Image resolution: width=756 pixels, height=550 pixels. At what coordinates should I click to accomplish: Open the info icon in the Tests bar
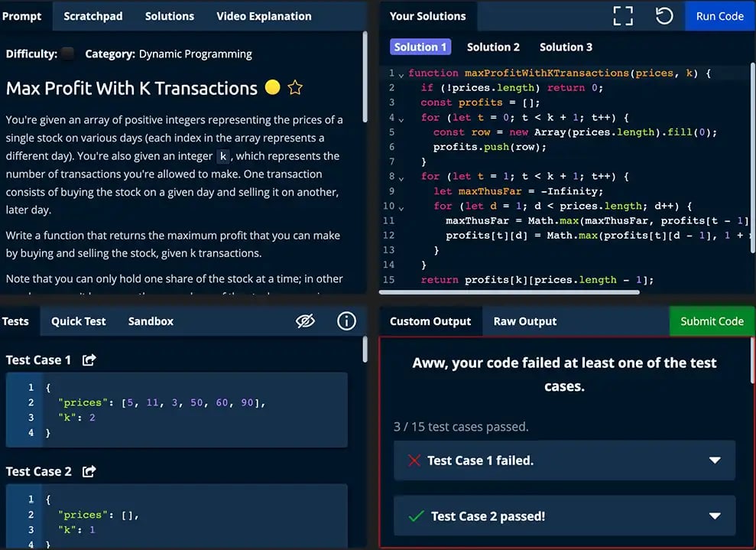(346, 321)
